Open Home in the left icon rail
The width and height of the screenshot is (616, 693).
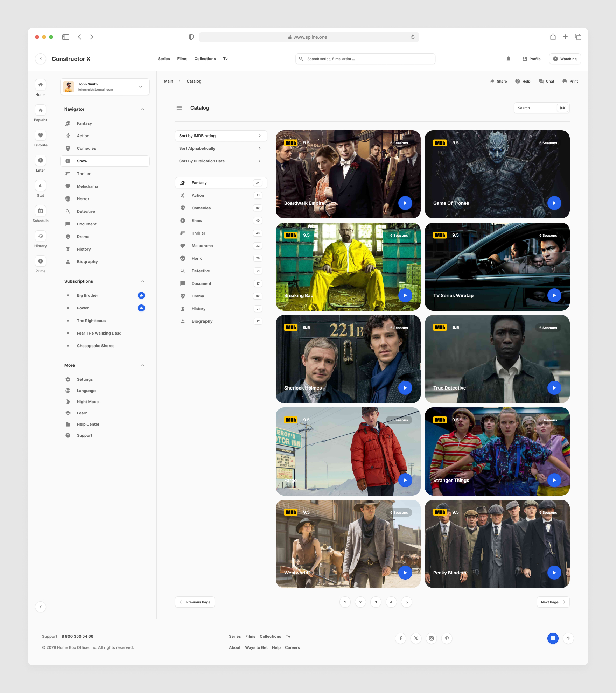tap(41, 85)
